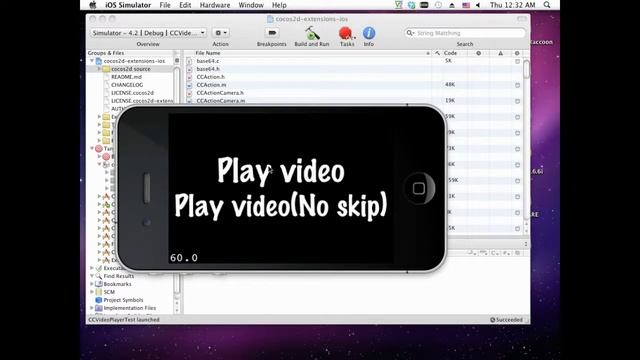Select CCActionCamera.h in the file list

pos(220,93)
